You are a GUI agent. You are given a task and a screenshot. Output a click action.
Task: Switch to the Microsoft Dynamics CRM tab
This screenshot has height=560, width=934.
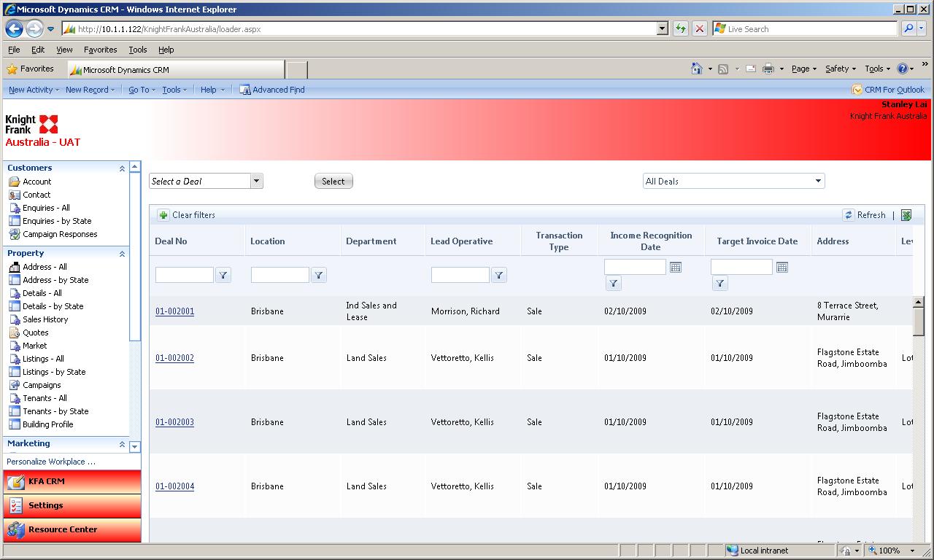(176, 69)
